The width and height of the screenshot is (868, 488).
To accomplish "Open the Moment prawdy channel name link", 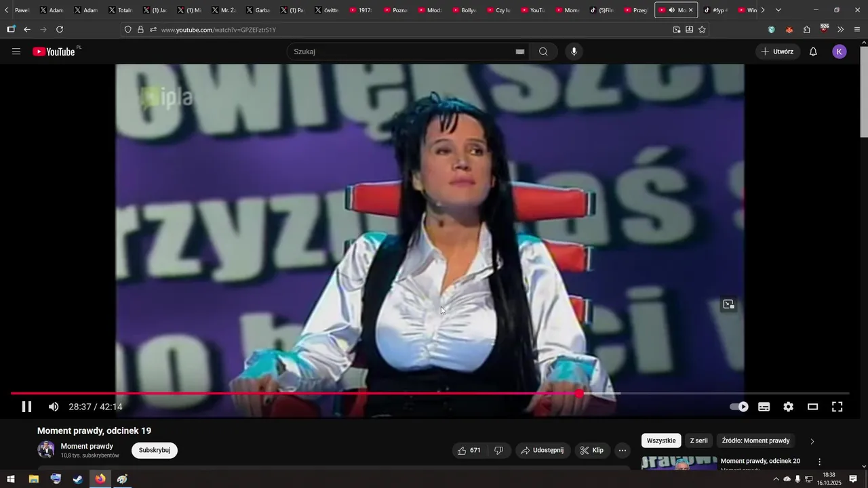I will coord(87,446).
